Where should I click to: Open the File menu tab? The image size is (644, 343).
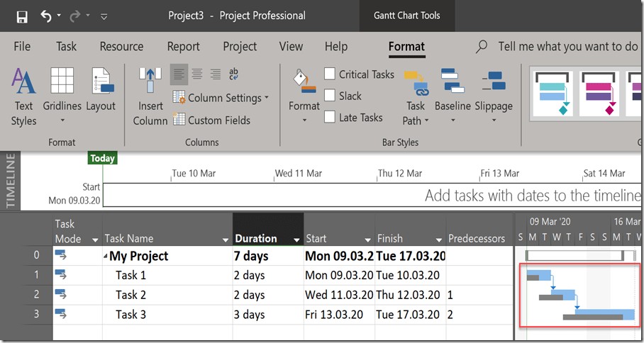coord(22,47)
